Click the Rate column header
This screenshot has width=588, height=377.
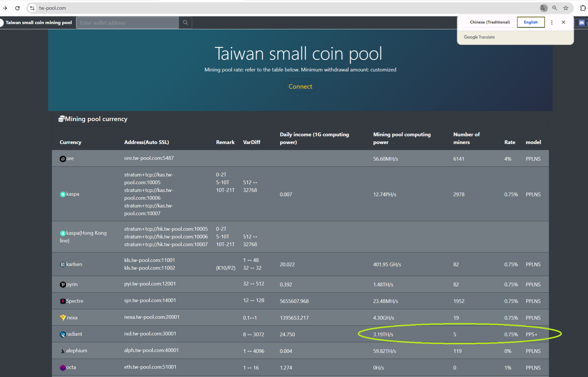click(510, 142)
